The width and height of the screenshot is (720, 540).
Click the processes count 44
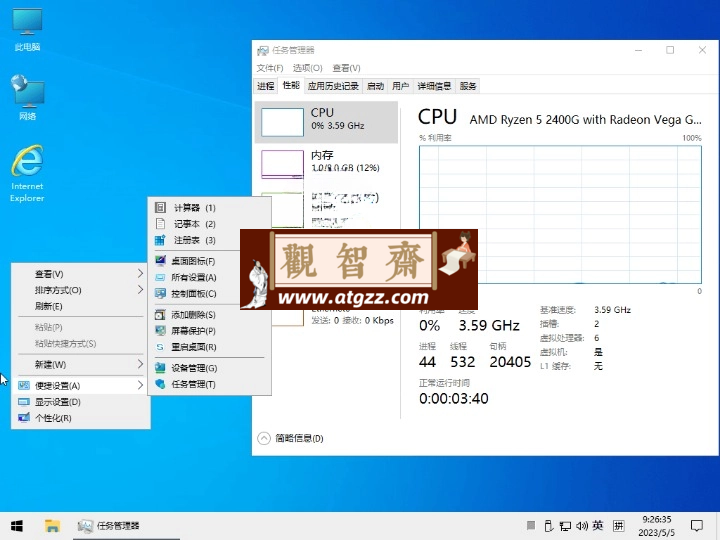(x=427, y=362)
